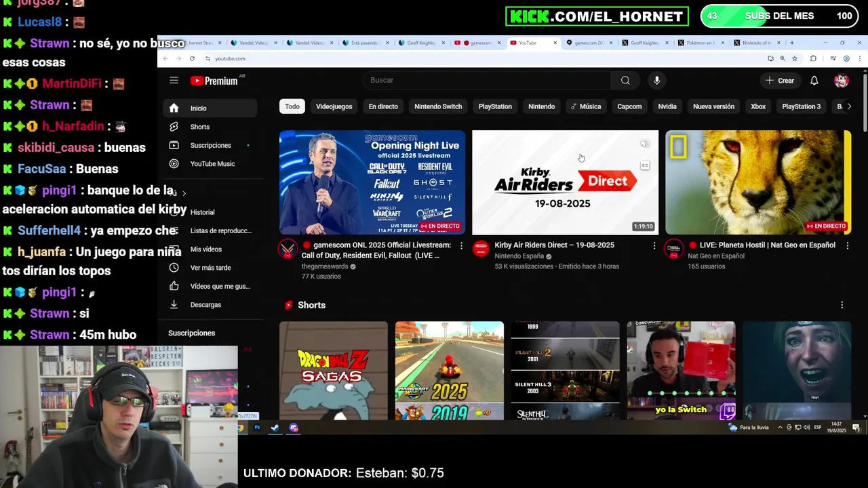868x488 pixels.
Task: Open Suscripciones in the sidebar
Action: [x=210, y=145]
